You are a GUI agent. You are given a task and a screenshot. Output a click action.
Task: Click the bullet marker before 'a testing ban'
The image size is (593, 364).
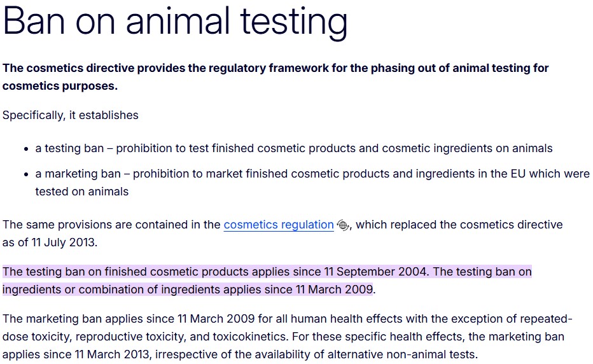click(x=26, y=149)
